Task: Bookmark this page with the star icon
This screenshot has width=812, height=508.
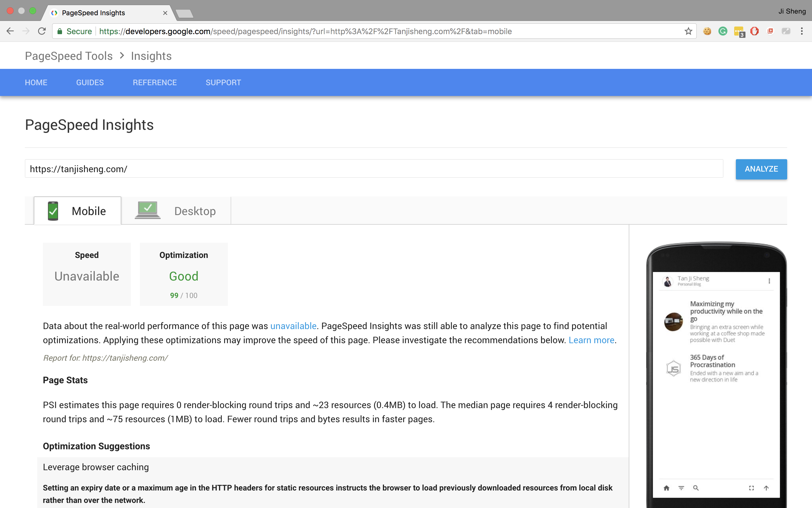Action: [688, 31]
